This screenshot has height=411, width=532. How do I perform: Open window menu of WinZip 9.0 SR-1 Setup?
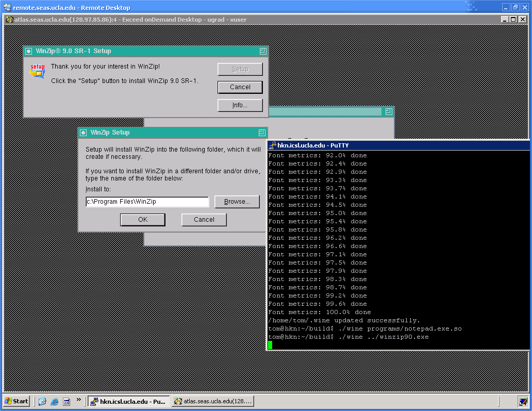click(29, 51)
